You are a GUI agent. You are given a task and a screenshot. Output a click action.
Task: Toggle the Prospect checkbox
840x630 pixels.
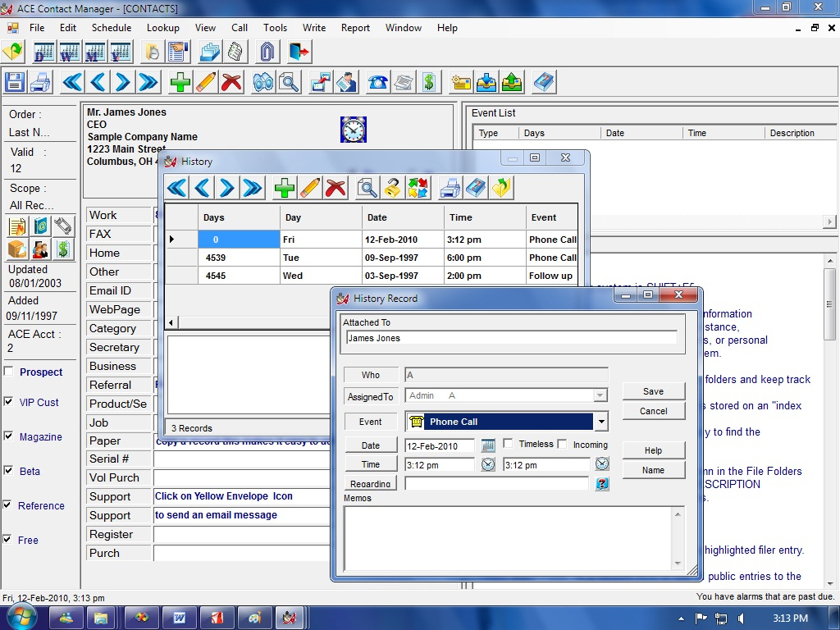tap(8, 372)
